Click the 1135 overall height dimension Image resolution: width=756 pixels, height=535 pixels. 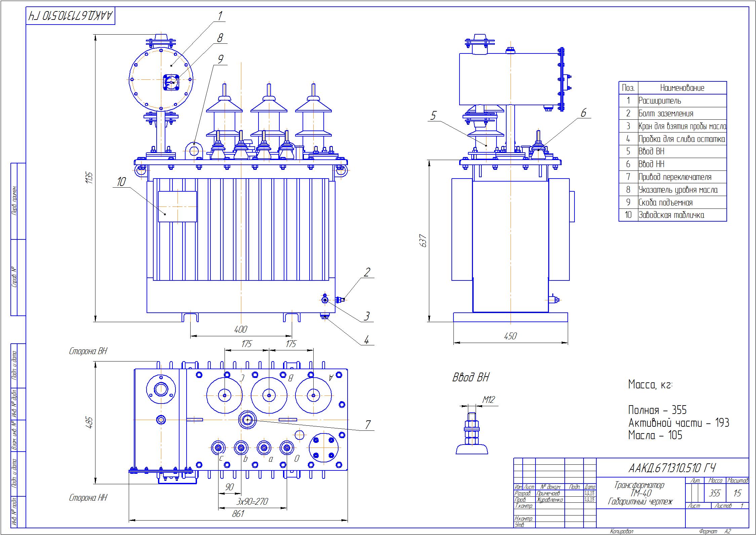pyautogui.click(x=89, y=178)
